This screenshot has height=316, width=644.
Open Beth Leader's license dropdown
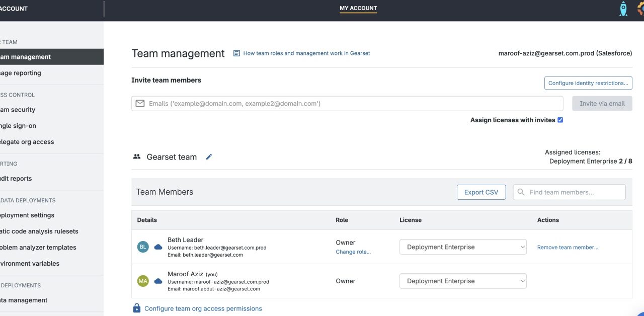pos(463,247)
